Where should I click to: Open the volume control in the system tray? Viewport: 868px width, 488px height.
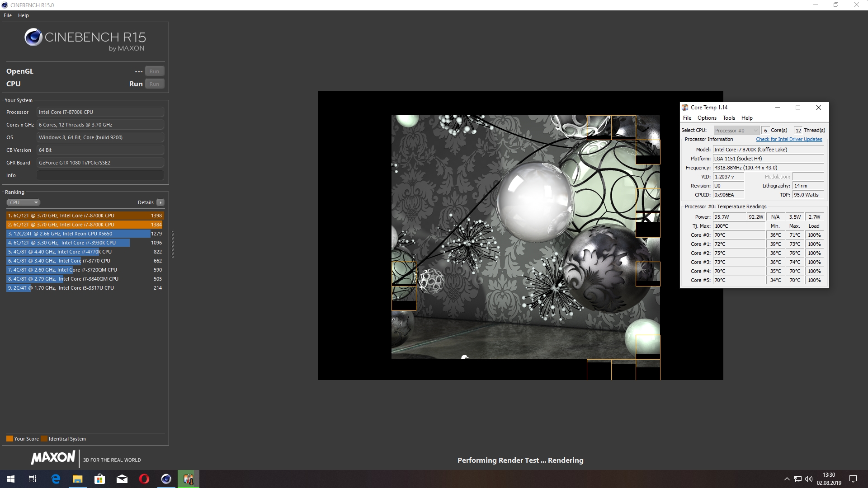(809, 479)
